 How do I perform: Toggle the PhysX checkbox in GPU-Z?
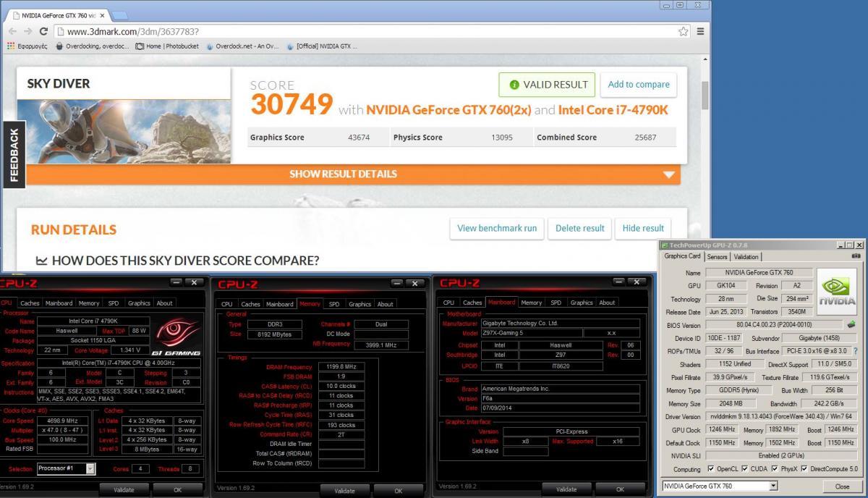pos(775,469)
